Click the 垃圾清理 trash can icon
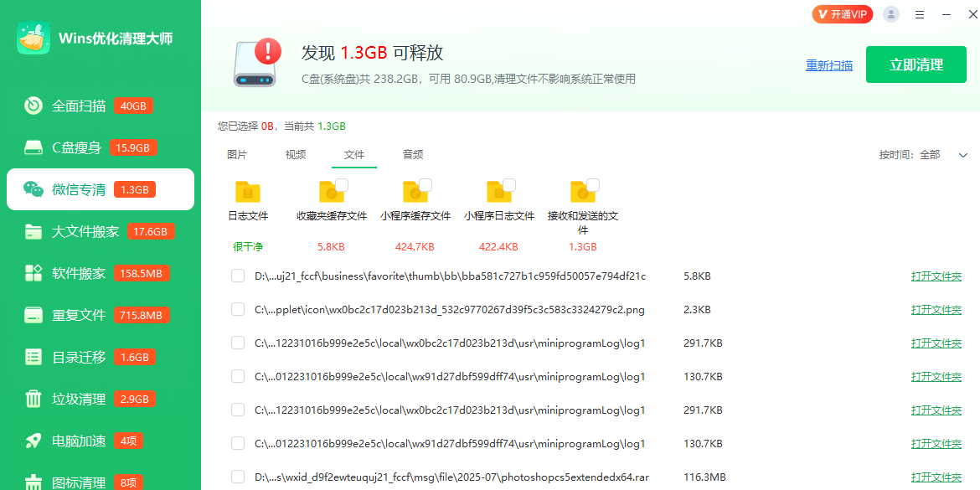 pos(34,399)
